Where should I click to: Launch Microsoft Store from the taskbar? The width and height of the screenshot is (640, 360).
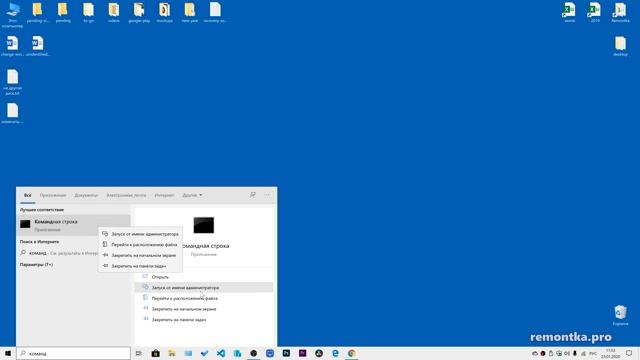(156, 353)
